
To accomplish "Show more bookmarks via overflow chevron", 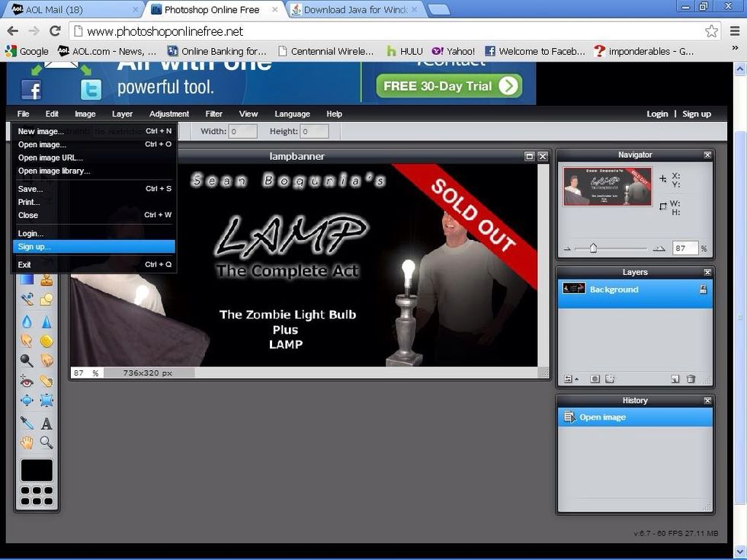I will [x=735, y=49].
